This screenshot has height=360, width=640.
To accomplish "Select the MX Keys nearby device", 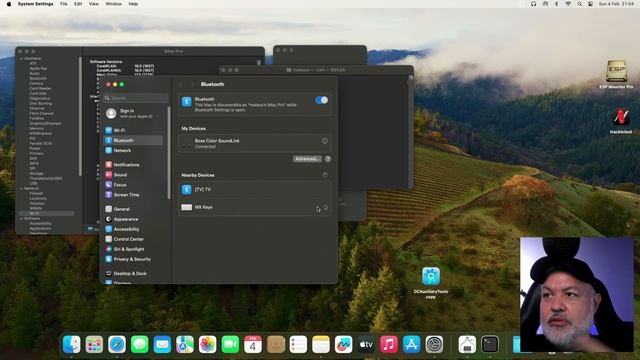I will (255, 207).
